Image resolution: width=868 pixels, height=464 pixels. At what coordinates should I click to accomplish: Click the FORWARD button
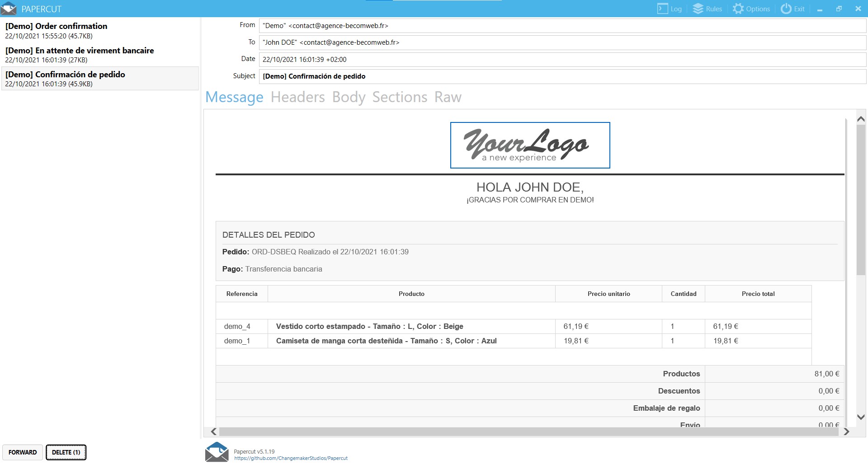[23, 452]
